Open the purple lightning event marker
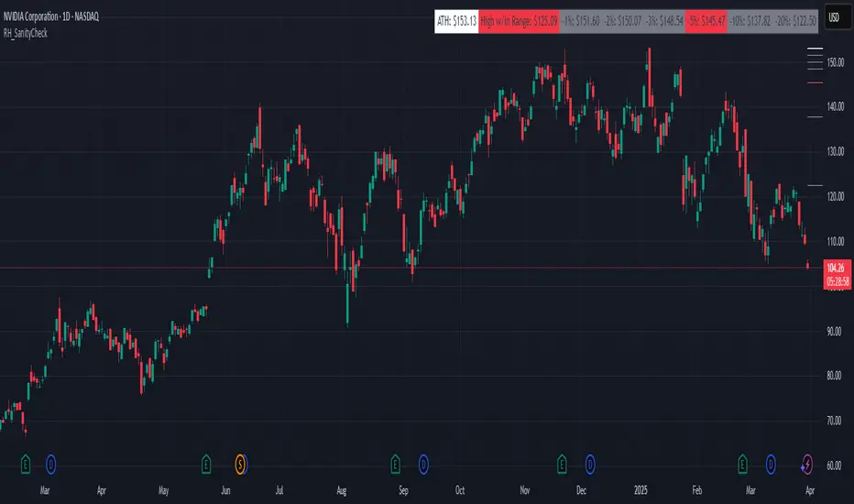 click(x=806, y=465)
